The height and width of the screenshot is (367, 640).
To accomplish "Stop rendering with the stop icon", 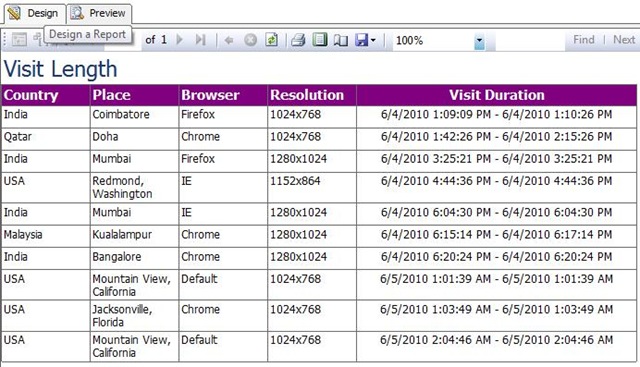I will tap(250, 40).
